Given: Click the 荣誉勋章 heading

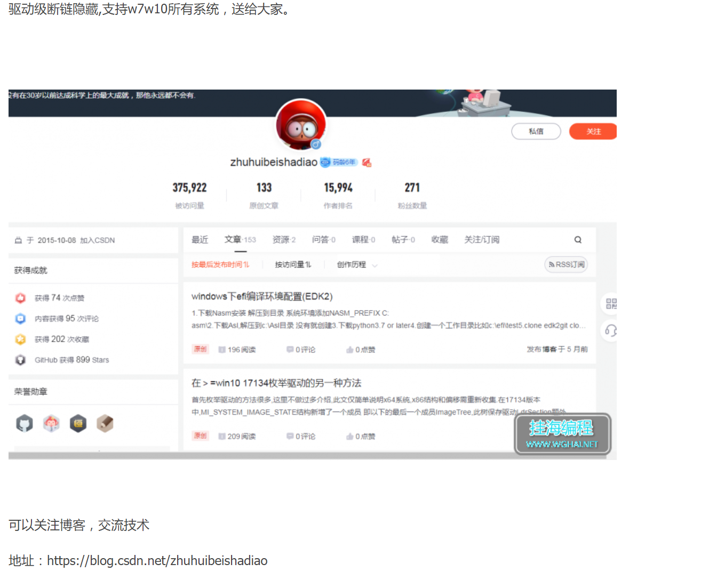Looking at the screenshot, I should pos(31,392).
